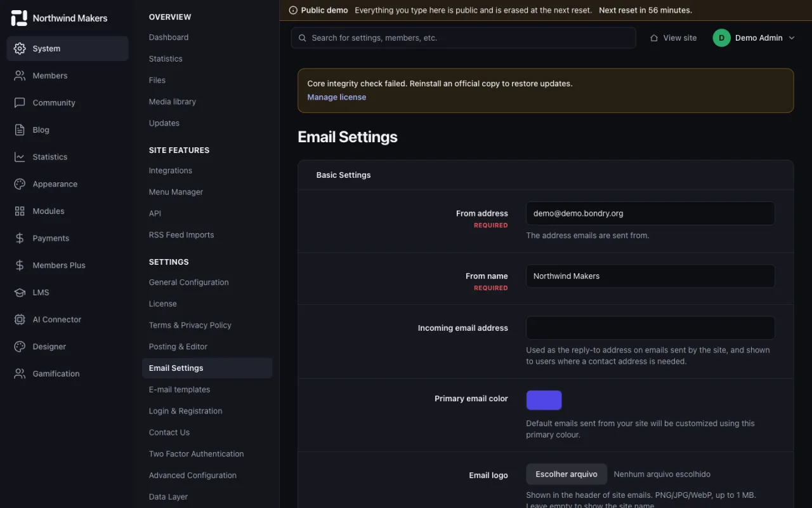Focus the Incoming email address field
The height and width of the screenshot is (508, 812).
[x=650, y=328]
